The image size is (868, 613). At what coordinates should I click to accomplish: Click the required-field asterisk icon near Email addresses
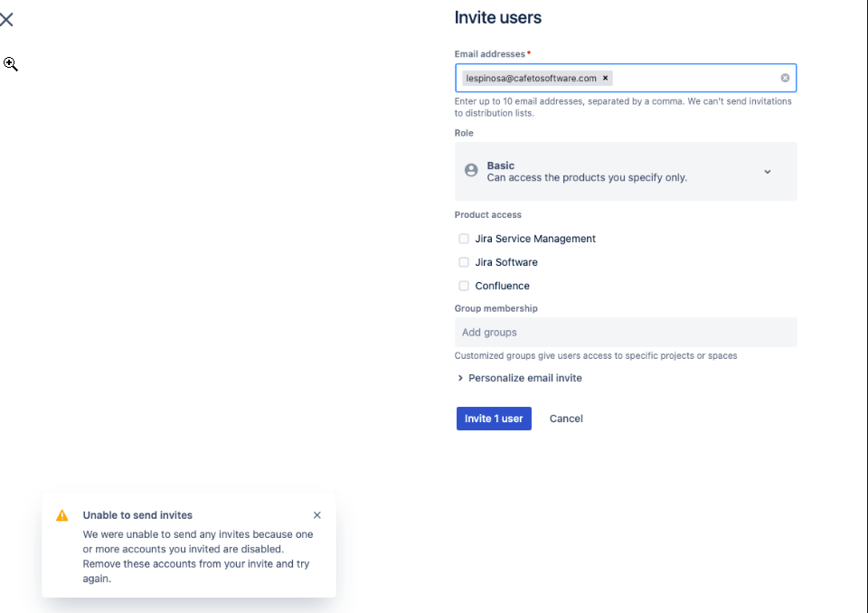529,51
